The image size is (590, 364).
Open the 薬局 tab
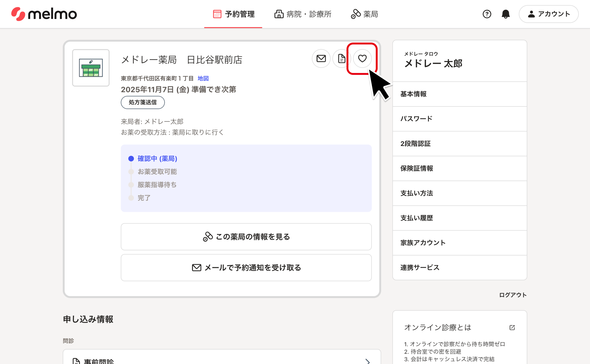pos(365,14)
